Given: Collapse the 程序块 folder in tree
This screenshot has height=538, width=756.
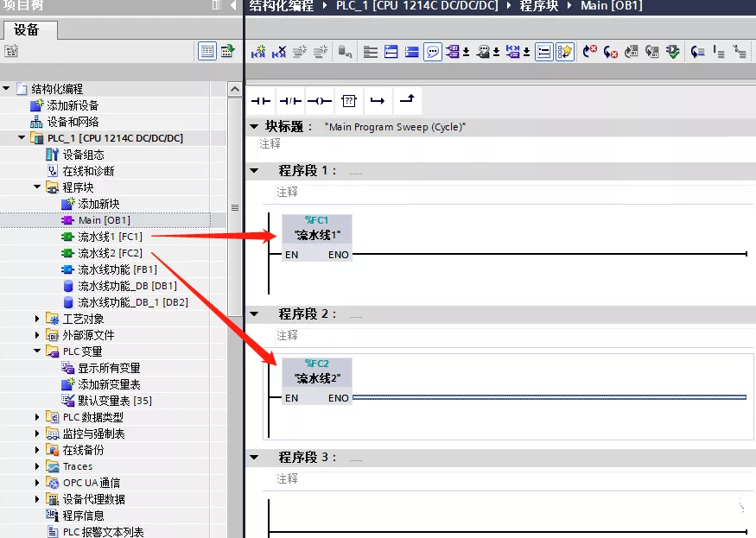Looking at the screenshot, I should [x=38, y=187].
